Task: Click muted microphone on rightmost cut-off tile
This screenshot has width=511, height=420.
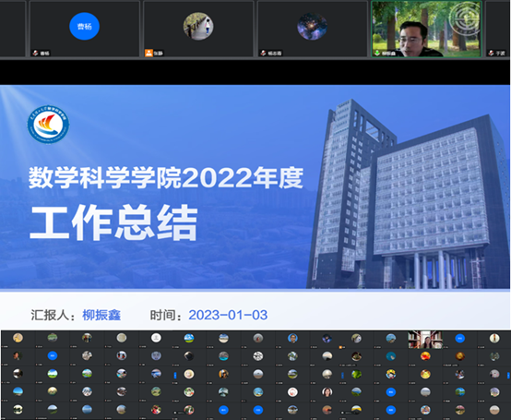Action: tap(491, 53)
